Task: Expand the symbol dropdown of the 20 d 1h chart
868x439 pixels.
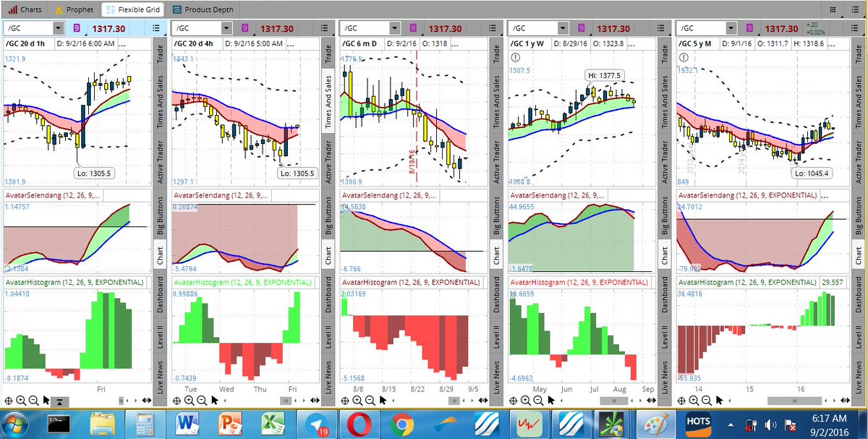Action: click(58, 28)
